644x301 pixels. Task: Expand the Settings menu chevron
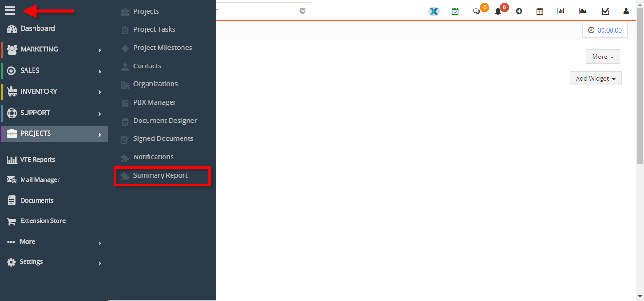point(99,263)
